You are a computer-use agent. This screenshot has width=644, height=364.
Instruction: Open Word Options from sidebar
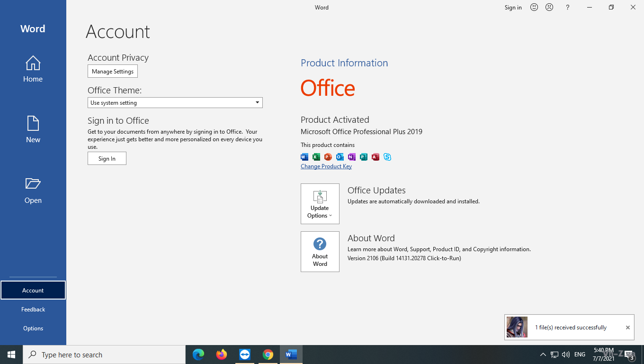pos(33,328)
